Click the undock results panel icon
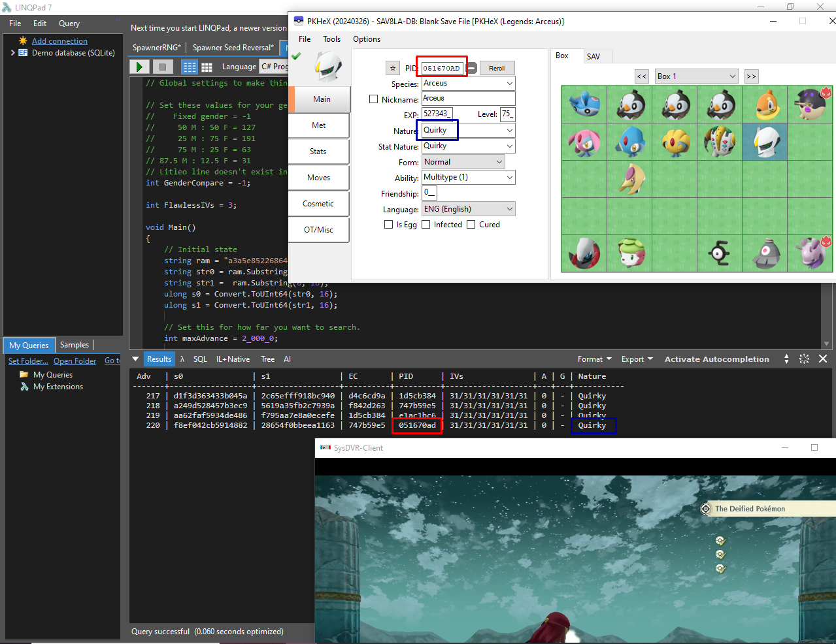The height and width of the screenshot is (644, 836). click(x=805, y=359)
